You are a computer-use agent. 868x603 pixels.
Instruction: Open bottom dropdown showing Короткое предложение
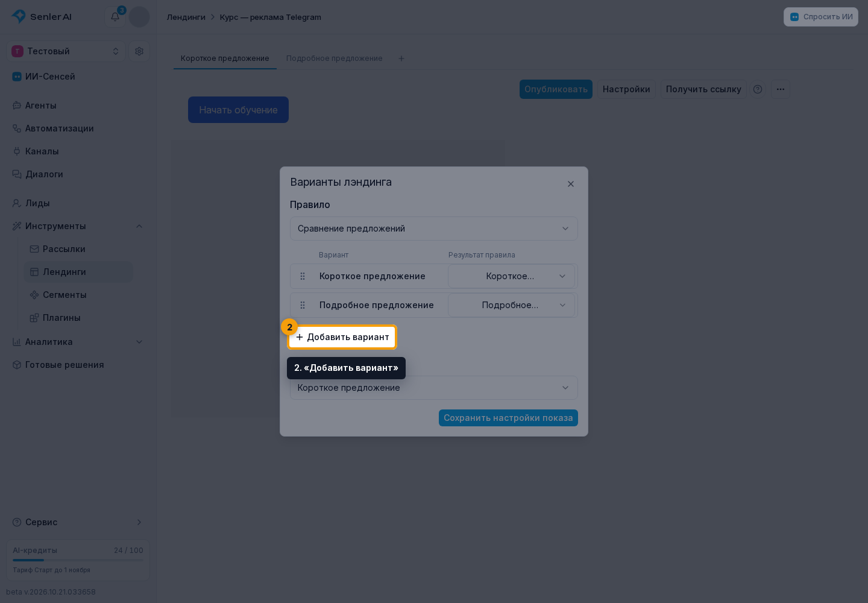click(434, 388)
